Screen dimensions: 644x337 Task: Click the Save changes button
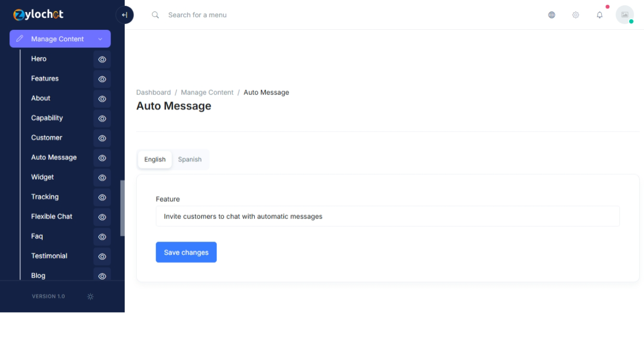(186, 252)
